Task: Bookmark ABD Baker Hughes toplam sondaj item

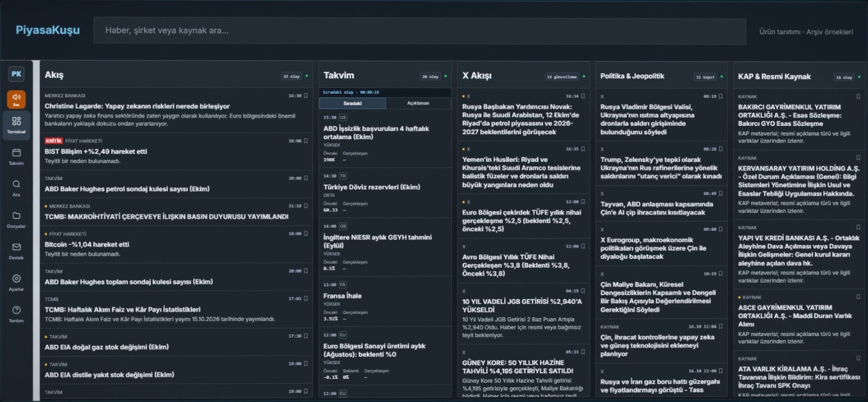Action: coord(306,271)
